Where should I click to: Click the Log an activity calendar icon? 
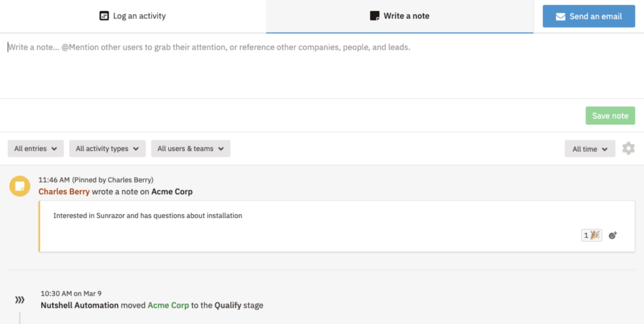point(103,16)
